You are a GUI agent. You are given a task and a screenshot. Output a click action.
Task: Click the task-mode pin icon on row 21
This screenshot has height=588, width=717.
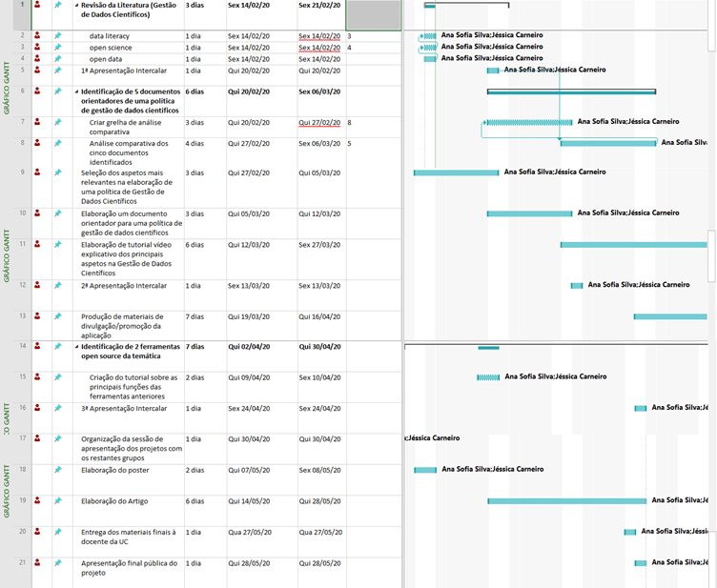click(57, 562)
